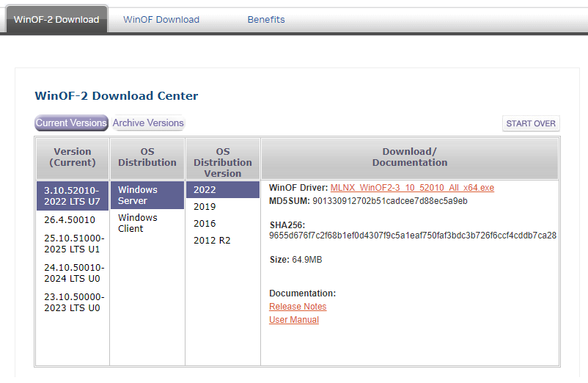Open the User Manual link
The height and width of the screenshot is (383, 588).
click(294, 320)
